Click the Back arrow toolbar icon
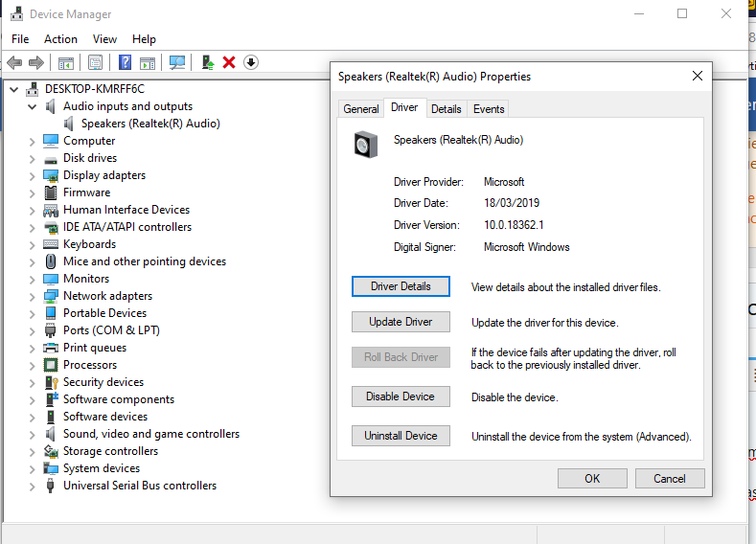756x544 pixels. tap(14, 62)
